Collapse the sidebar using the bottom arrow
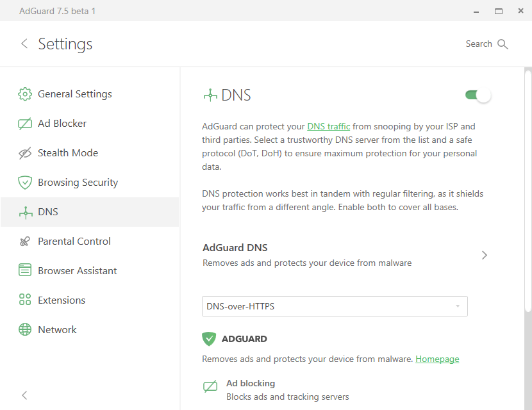Image resolution: width=532 pixels, height=410 pixels. (x=24, y=395)
